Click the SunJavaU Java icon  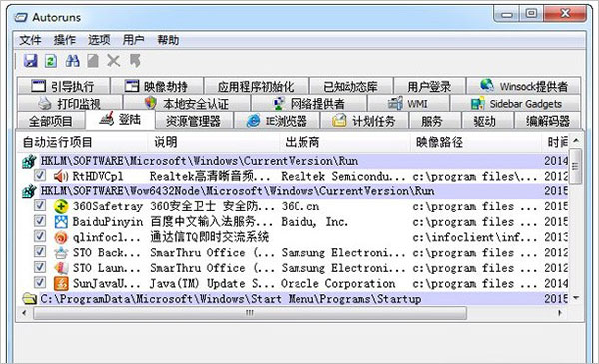61,283
